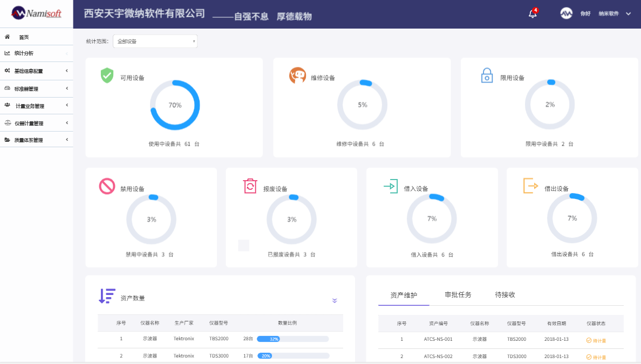Screen dimensions: 641x364
Task: Open the 统计范围 全部设备 dropdown
Action: 155,42
